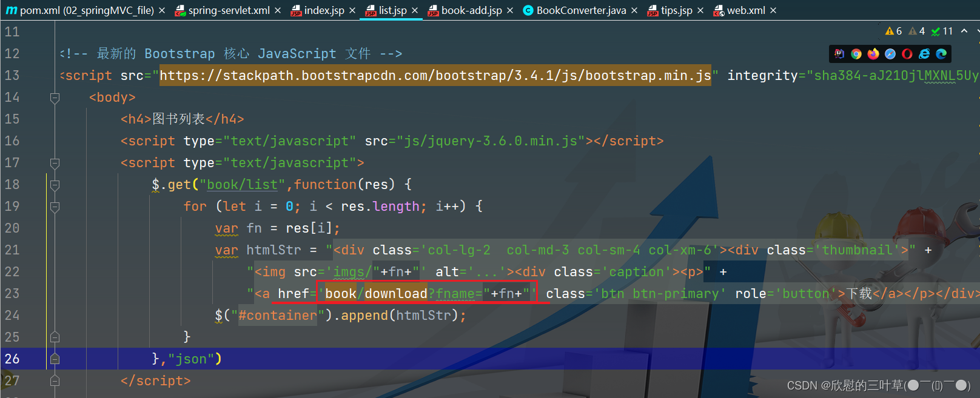Image resolution: width=980 pixels, height=398 pixels.
Task: Click the 下载 link text on line 23
Action: 859,294
